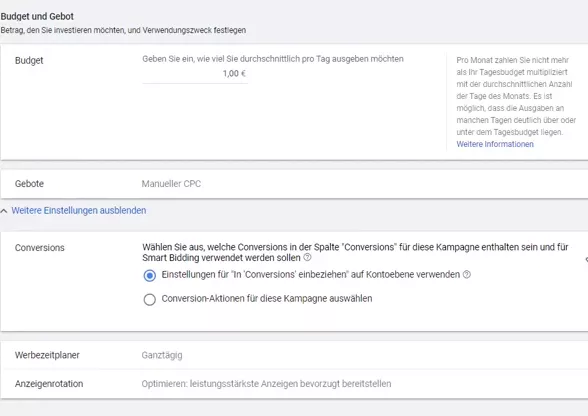Screen dimensions: 588x416
Task: Click the Budget section label
Action: [29, 60]
